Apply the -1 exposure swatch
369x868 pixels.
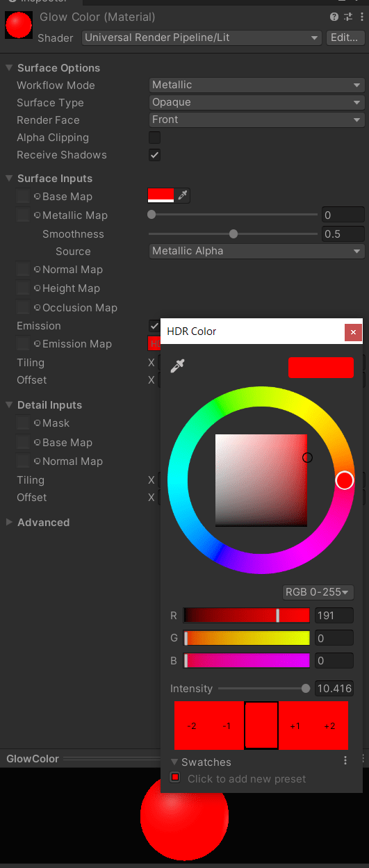coord(227,726)
